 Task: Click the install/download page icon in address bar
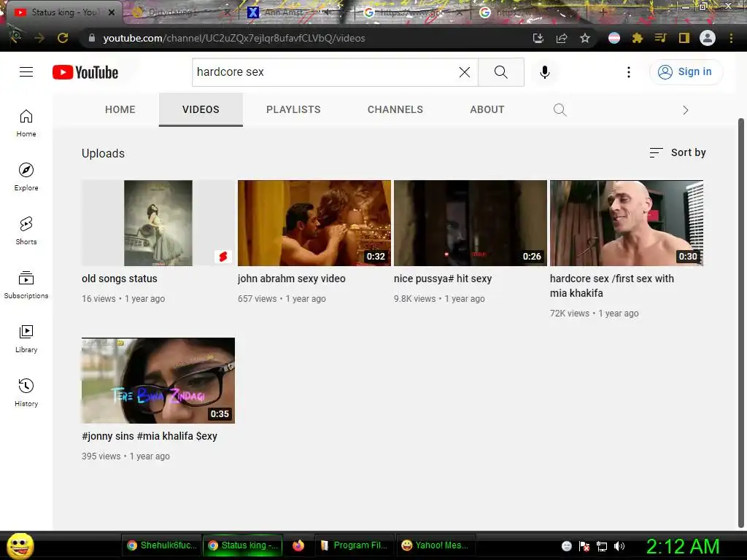(x=538, y=38)
